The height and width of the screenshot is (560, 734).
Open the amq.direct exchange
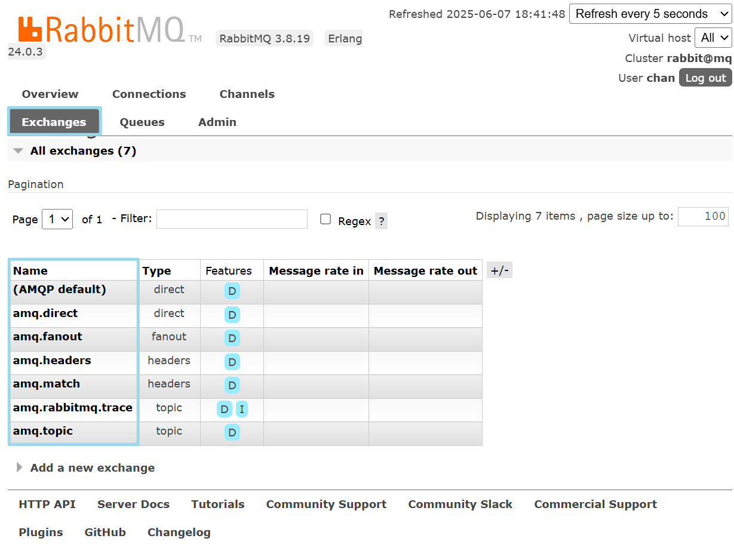tap(45, 313)
